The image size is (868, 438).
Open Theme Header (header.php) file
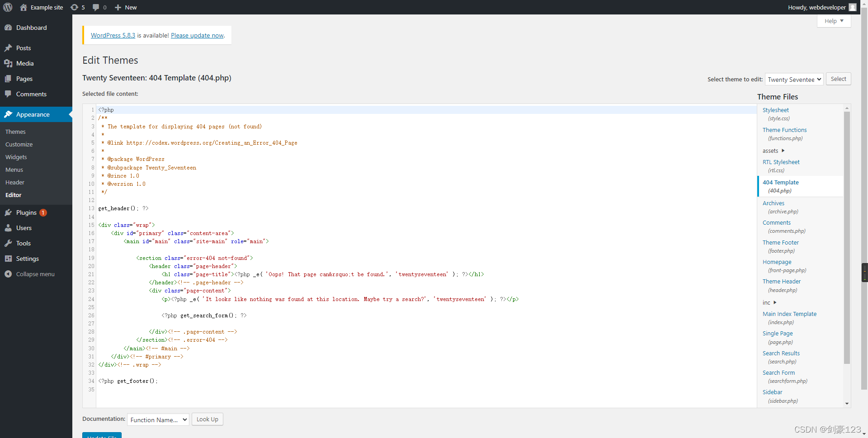pos(782,286)
